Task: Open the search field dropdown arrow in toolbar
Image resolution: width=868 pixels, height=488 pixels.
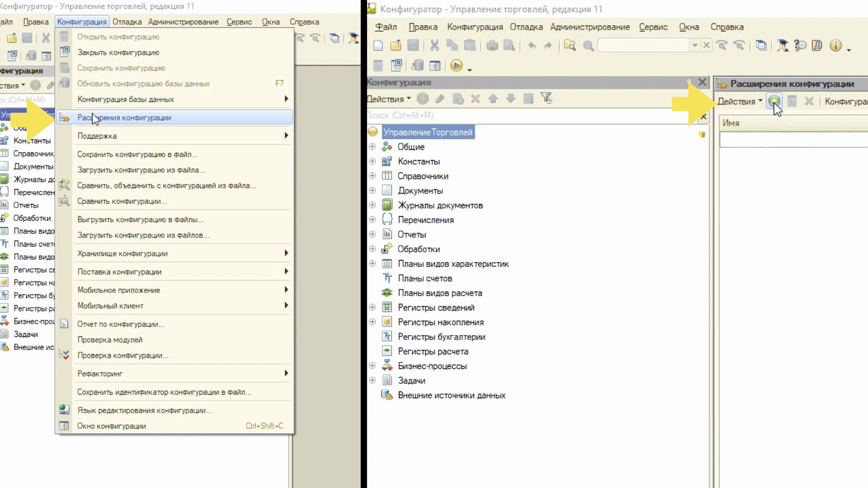Action: pyautogui.click(x=695, y=45)
